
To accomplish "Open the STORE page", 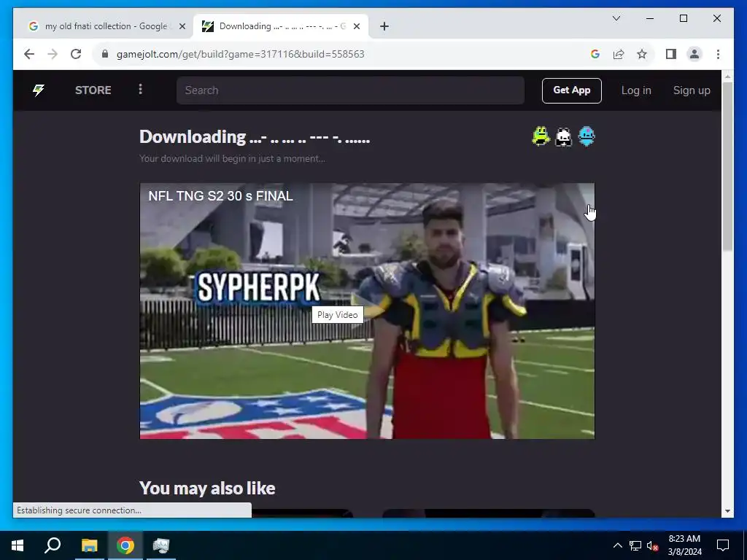I will point(93,90).
